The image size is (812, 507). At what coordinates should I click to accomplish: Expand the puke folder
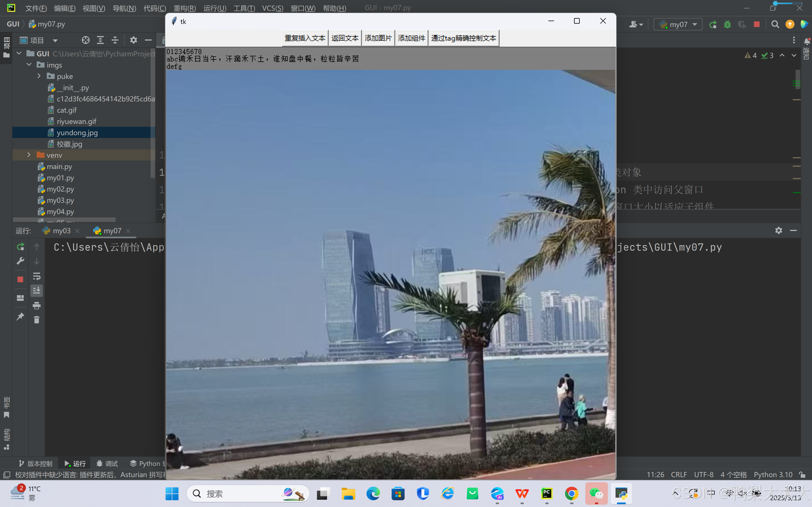(39, 76)
